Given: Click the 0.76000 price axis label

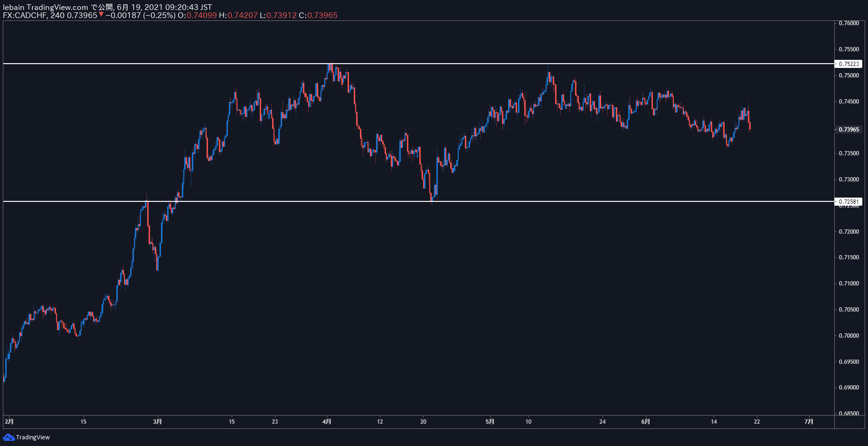Looking at the screenshot, I should 849,23.
